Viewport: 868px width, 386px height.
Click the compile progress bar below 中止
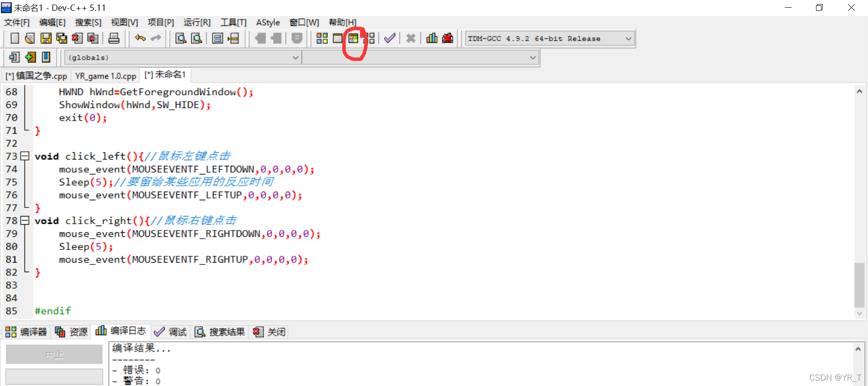coord(54,377)
